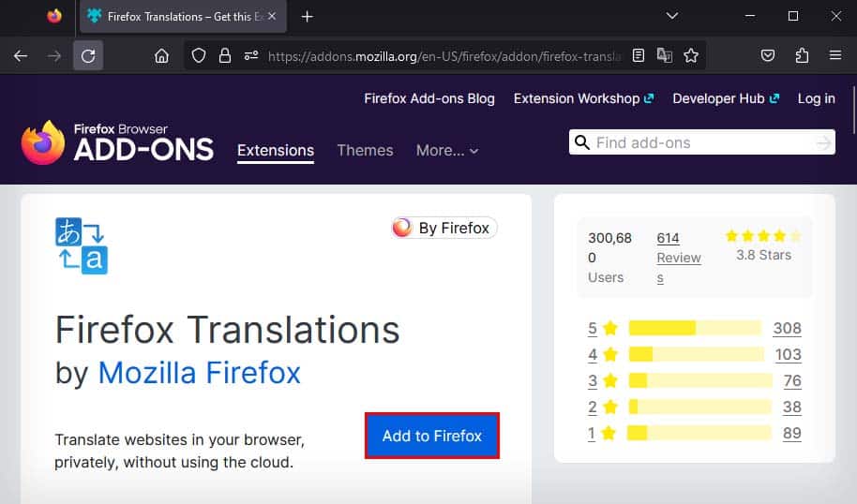This screenshot has width=857, height=504.
Task: Open the 76 three-star reviews count
Action: [792, 380]
